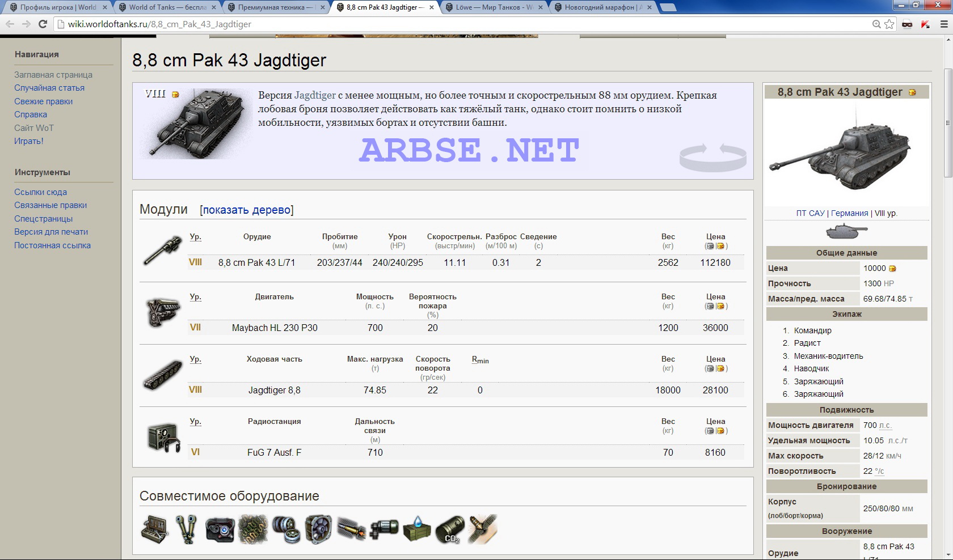Open 'Спецстраницы' link
Image resolution: width=953 pixels, height=560 pixels.
pos(43,219)
